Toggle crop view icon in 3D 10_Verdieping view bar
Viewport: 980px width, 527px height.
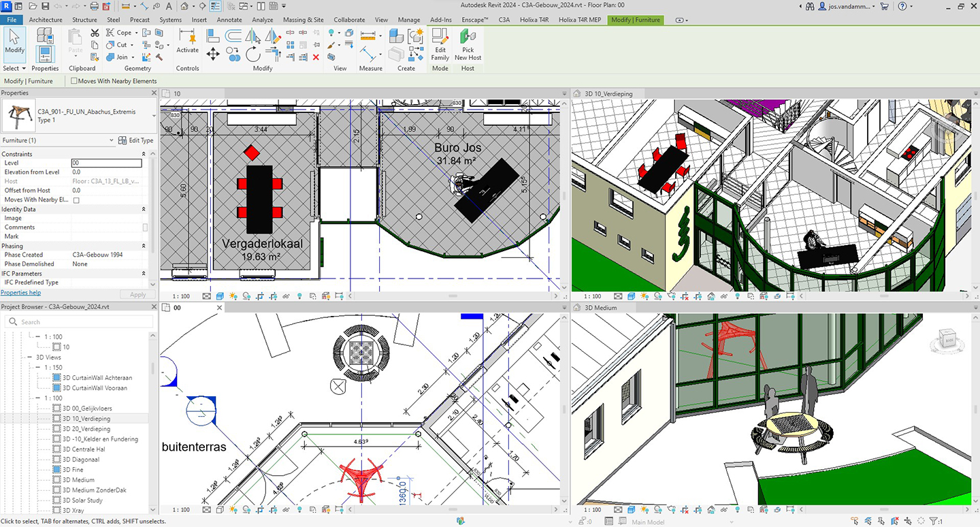[685, 296]
